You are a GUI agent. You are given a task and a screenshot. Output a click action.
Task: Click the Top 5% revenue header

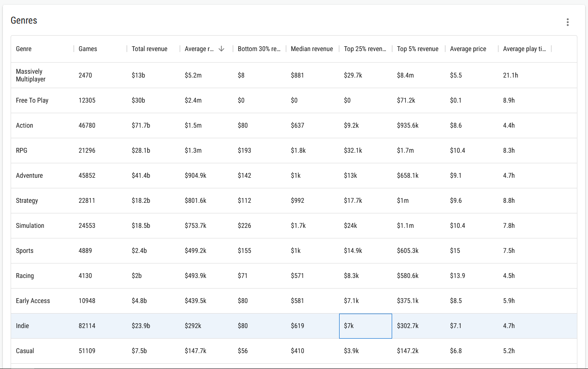click(418, 49)
